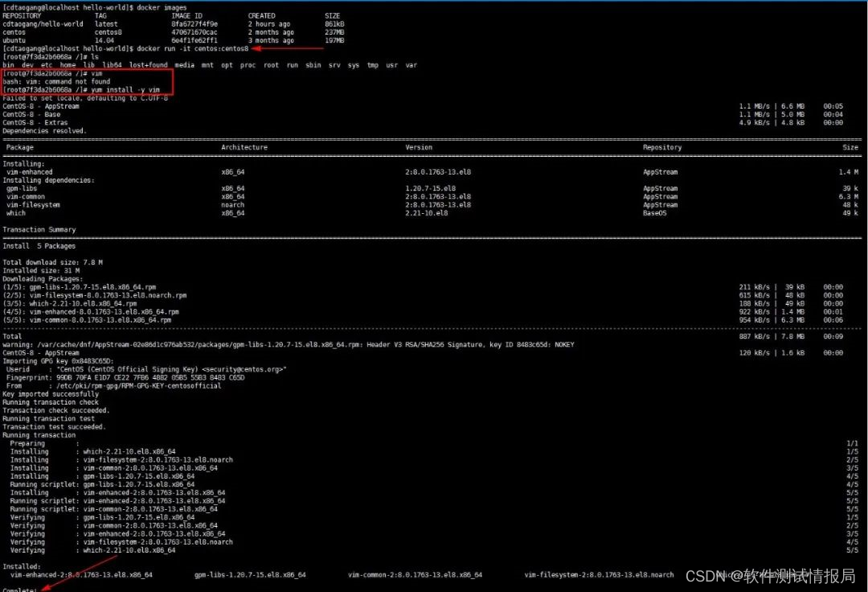Click the 'docker run -it centos:centos8' command
Screen dimensions: 868x592
click(x=193, y=49)
